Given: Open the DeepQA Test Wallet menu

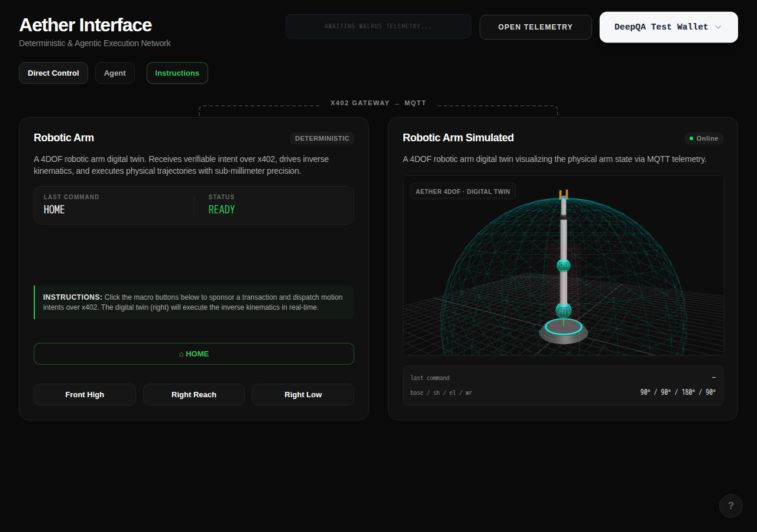Looking at the screenshot, I should (x=669, y=27).
